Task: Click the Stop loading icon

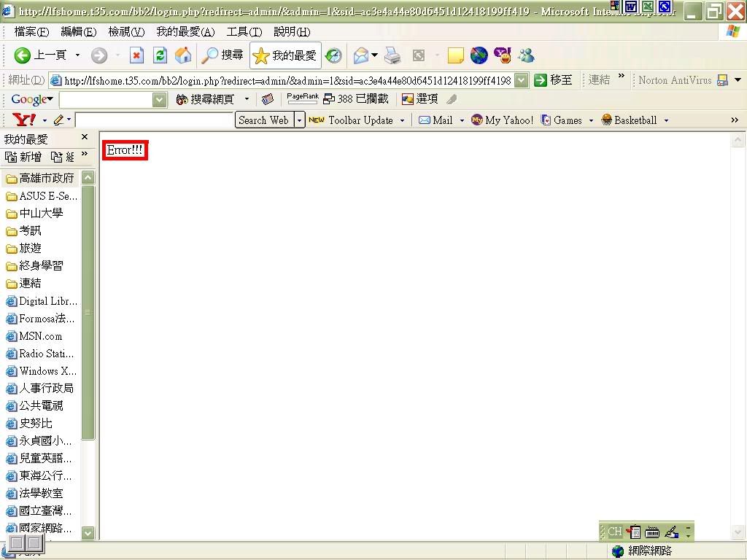Action: [x=136, y=55]
